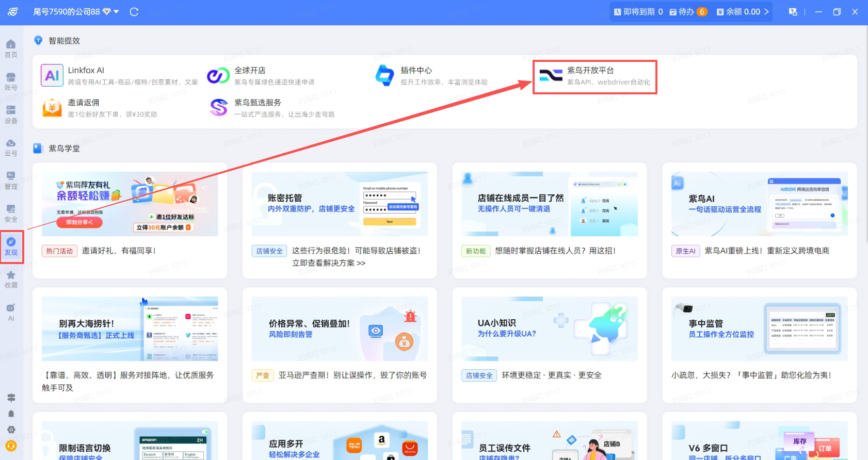Open 管理 in the sidebar

tap(11, 181)
